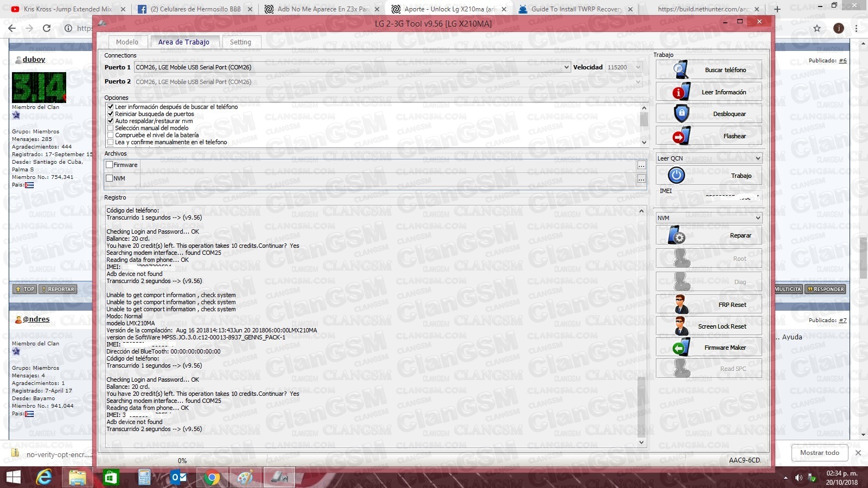868x488 pixels.
Task: Click the FRP Reset agent icon
Action: [681, 304]
